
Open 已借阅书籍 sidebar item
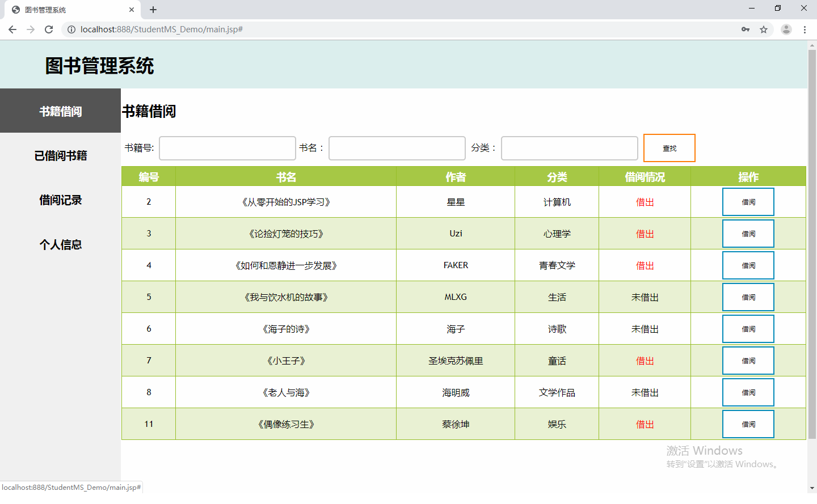[60, 155]
